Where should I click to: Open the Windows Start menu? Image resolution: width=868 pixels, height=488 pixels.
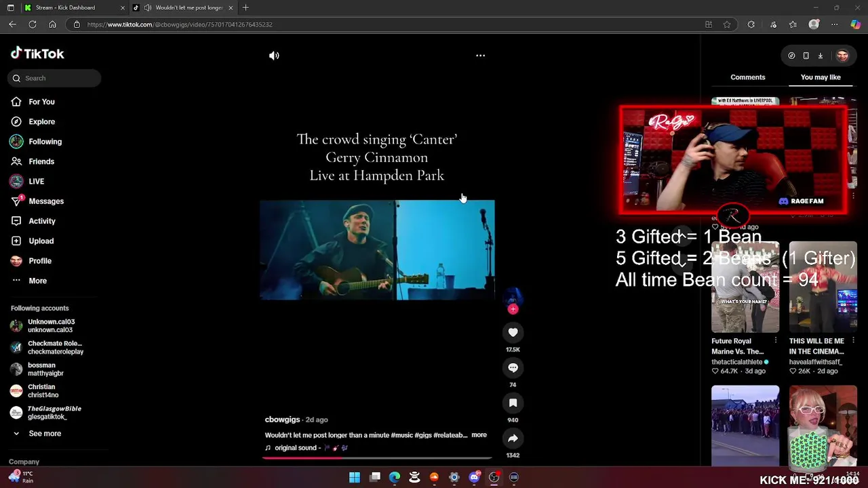[x=355, y=477]
